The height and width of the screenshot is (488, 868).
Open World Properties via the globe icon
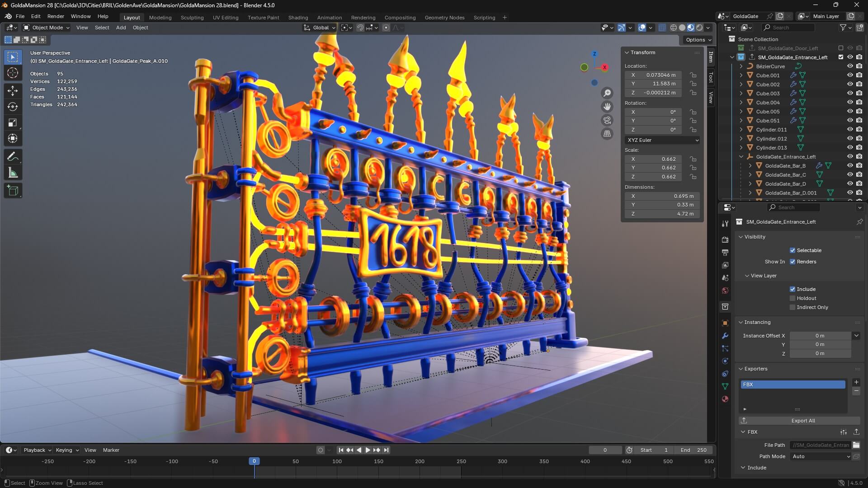(x=725, y=291)
